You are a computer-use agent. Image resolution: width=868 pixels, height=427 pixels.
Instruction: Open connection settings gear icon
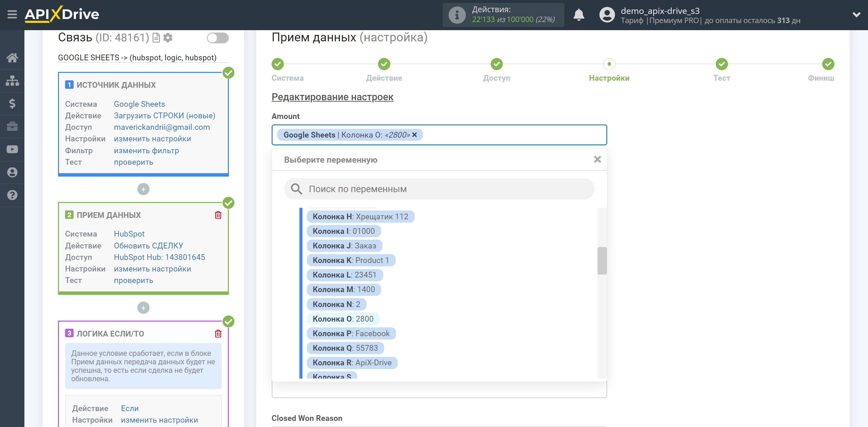(x=168, y=38)
